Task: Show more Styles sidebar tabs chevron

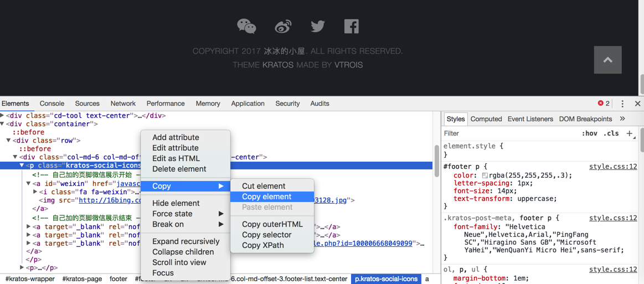Action: coord(622,119)
